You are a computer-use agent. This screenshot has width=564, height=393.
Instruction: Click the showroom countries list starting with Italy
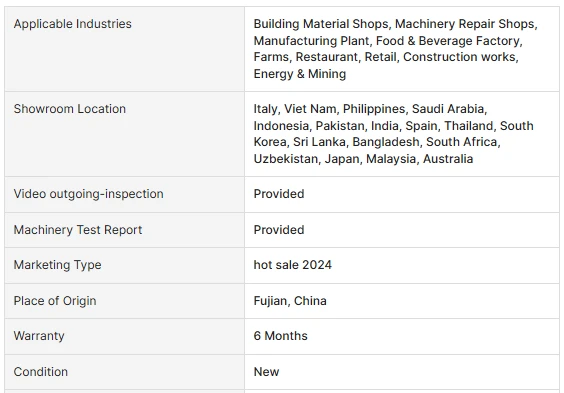coord(394,134)
